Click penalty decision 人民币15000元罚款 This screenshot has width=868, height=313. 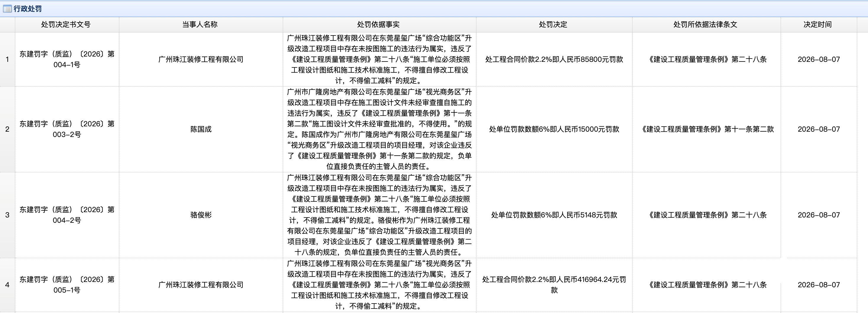[x=554, y=129]
